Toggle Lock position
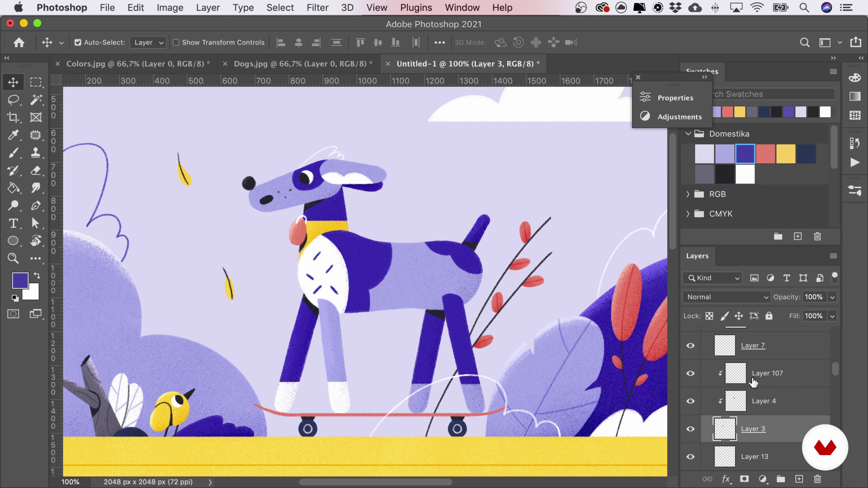Image resolution: width=868 pixels, height=488 pixels. pos(739,316)
